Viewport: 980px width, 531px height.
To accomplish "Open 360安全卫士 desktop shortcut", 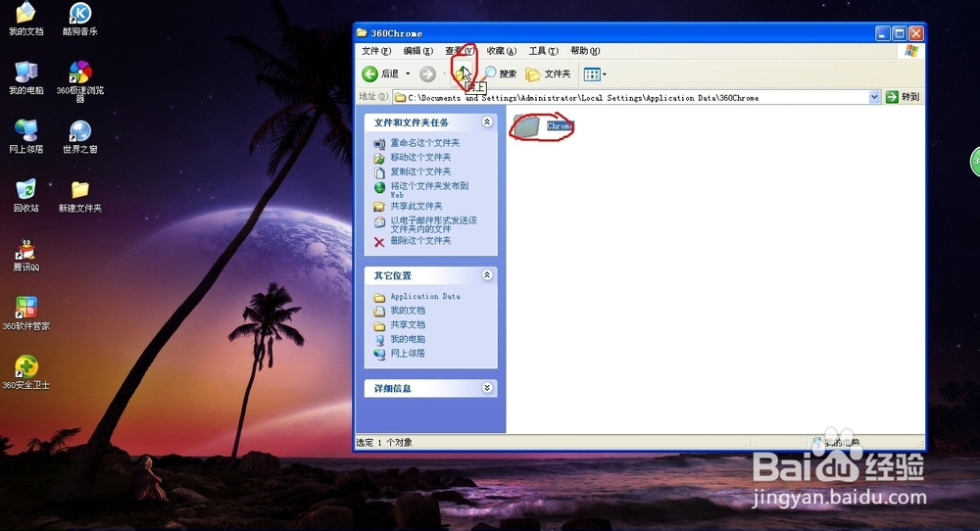I will click(x=25, y=372).
